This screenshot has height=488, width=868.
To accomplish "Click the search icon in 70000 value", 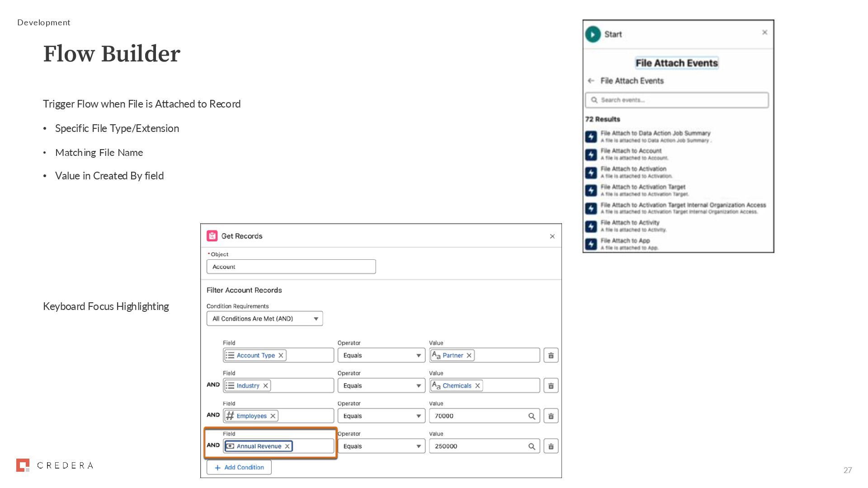I will point(532,416).
